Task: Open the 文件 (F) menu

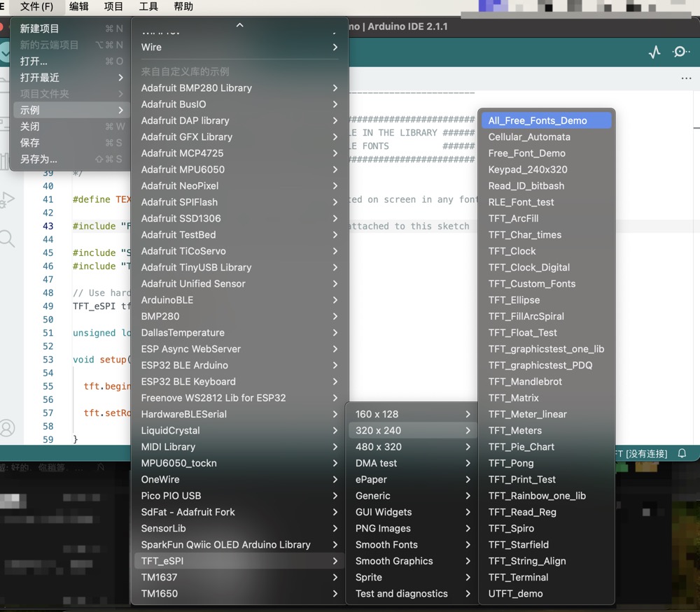Action: 36,6
